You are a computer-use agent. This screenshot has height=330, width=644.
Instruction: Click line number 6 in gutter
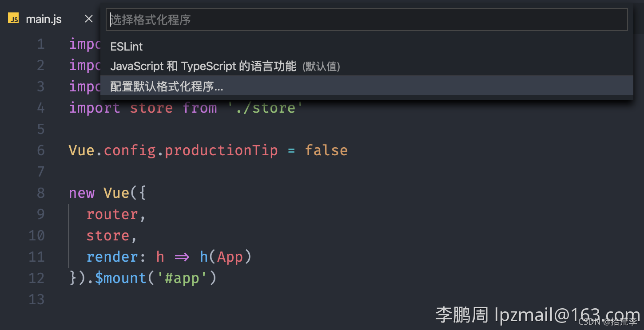click(40, 150)
